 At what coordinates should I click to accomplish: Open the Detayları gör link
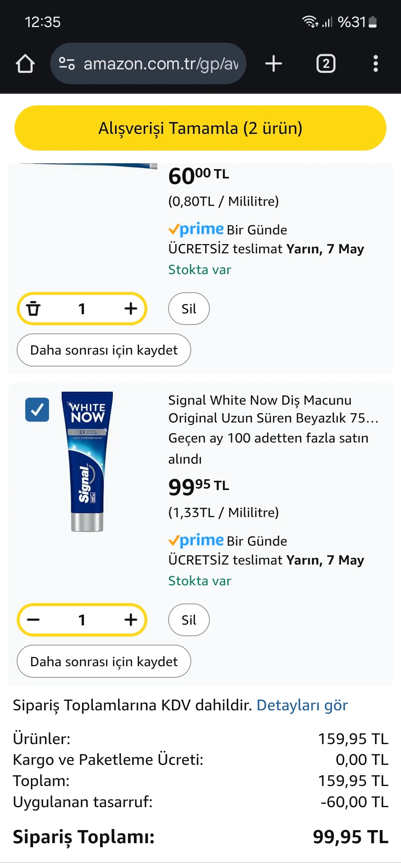tap(302, 705)
